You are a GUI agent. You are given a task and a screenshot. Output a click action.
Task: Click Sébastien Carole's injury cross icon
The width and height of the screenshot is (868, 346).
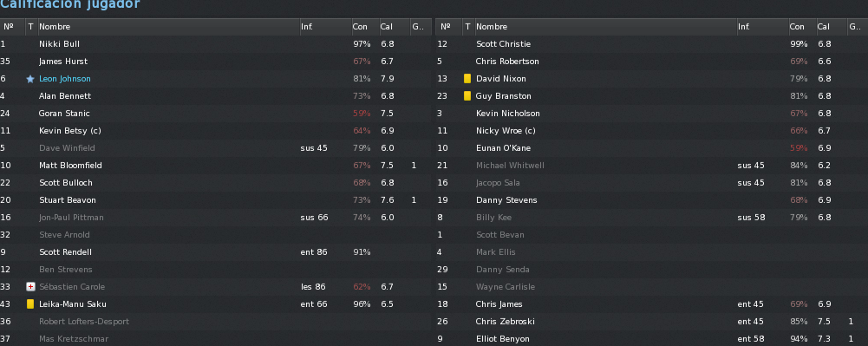click(30, 287)
